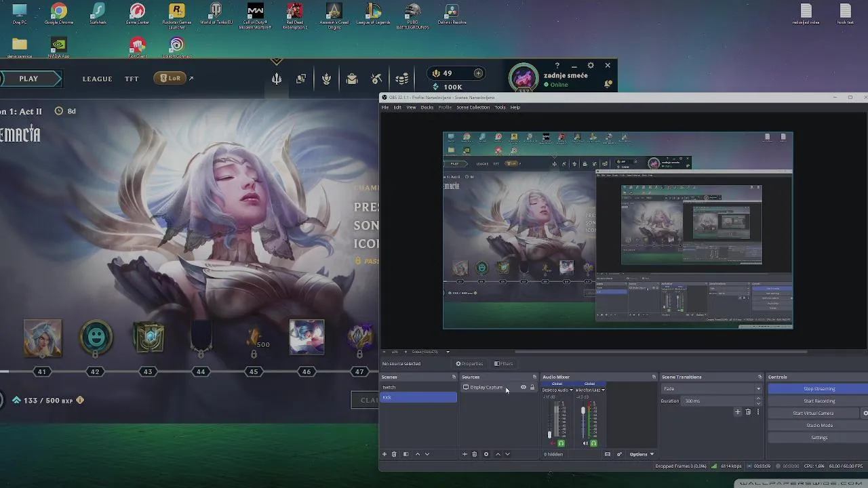The width and height of the screenshot is (868, 488).
Task: Select the twitch scene
Action: 418,388
